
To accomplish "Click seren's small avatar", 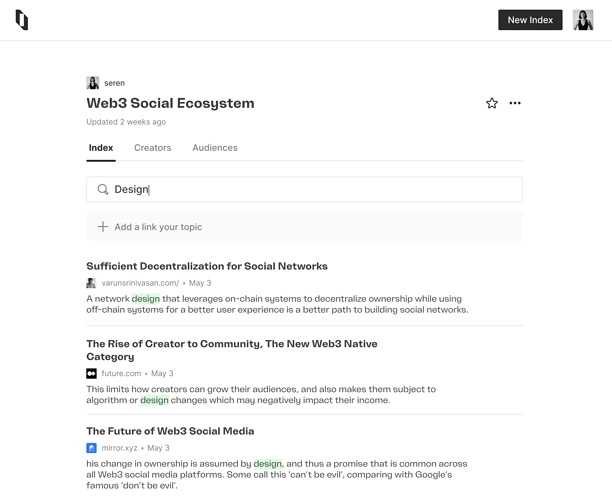I will (93, 83).
